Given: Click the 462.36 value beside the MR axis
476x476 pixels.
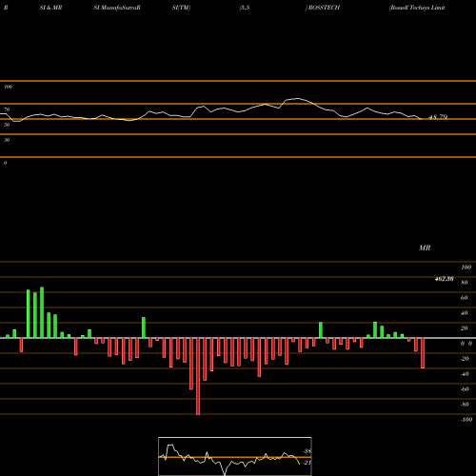Looking at the screenshot, I should 444,279.
